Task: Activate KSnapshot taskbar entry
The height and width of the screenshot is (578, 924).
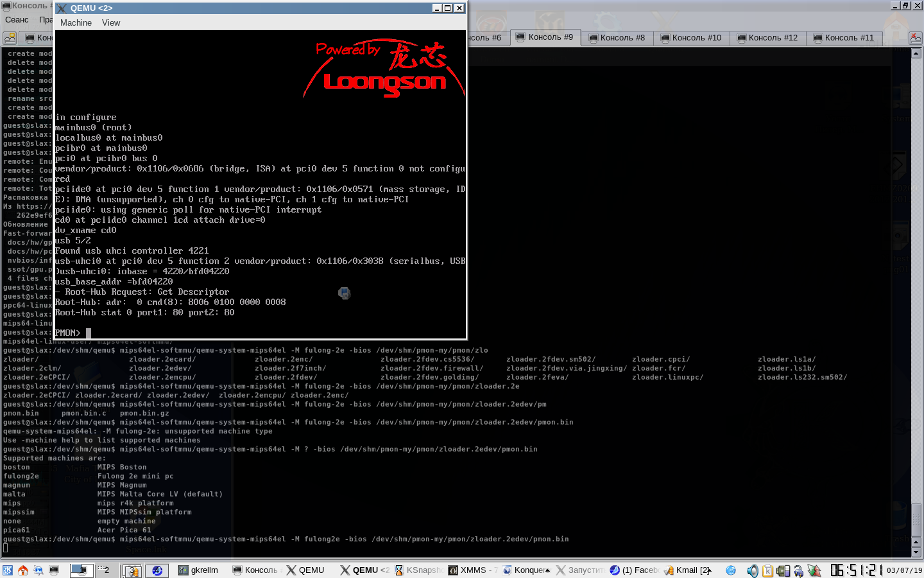Action: click(418, 570)
